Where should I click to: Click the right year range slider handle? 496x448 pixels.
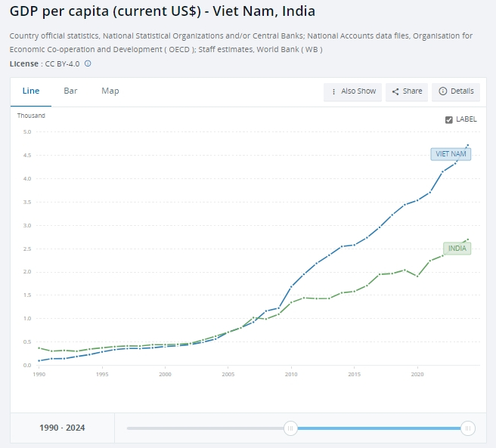pyautogui.click(x=468, y=428)
